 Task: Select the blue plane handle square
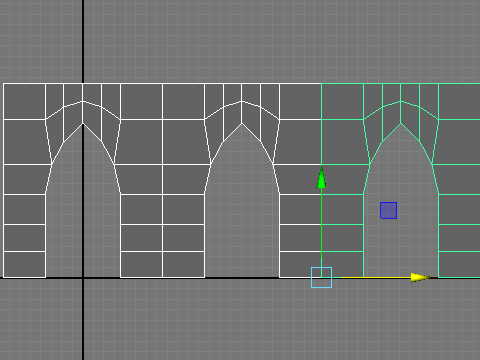(388, 210)
